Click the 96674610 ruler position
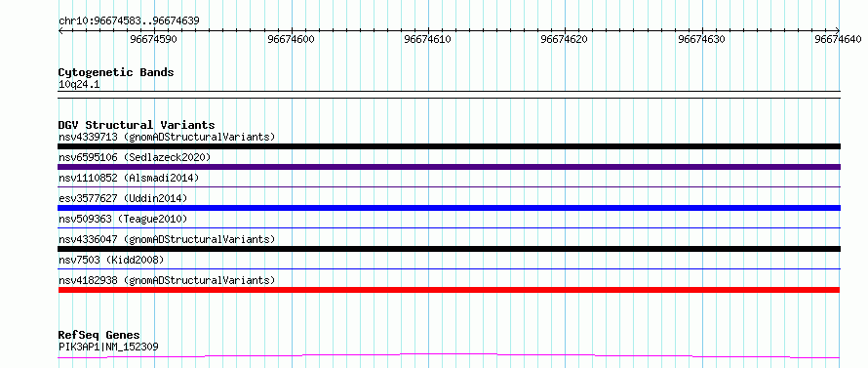The width and height of the screenshot is (868, 368). [428, 39]
